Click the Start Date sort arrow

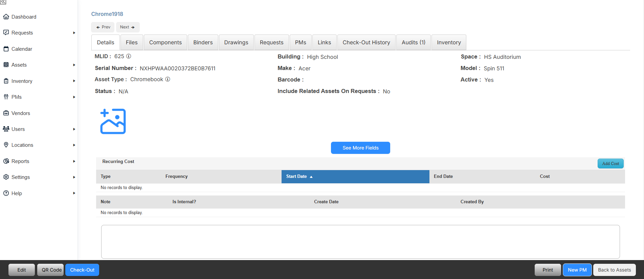(311, 177)
